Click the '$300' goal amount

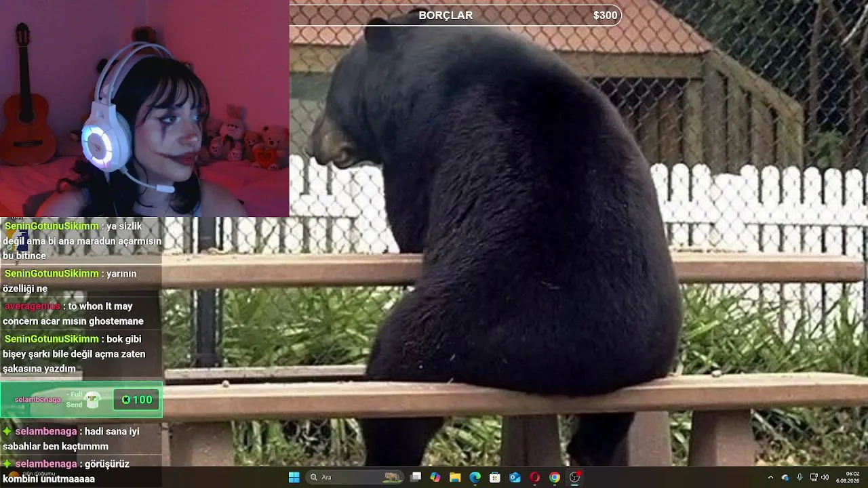coord(605,15)
